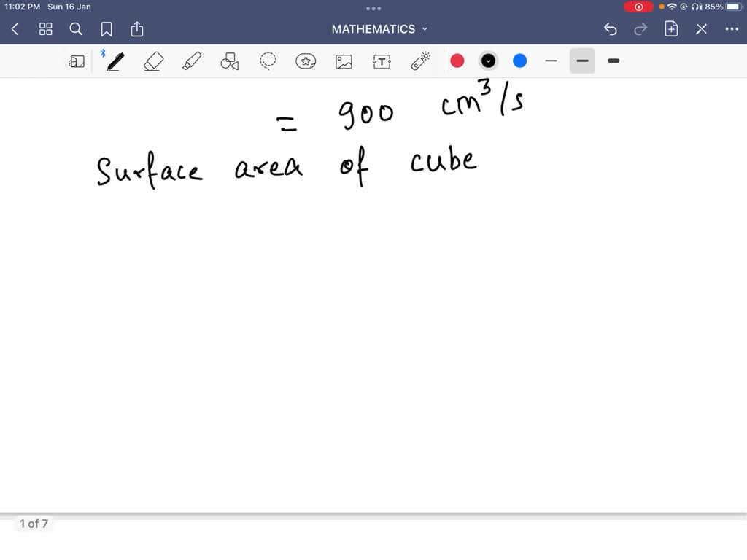Expand the black ink color options
The height and width of the screenshot is (560, 747).
[488, 61]
